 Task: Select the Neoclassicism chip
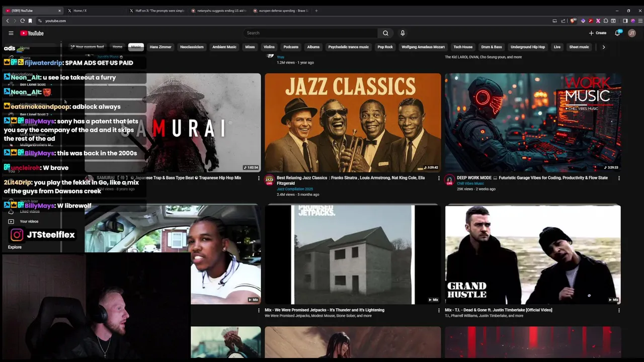click(192, 47)
